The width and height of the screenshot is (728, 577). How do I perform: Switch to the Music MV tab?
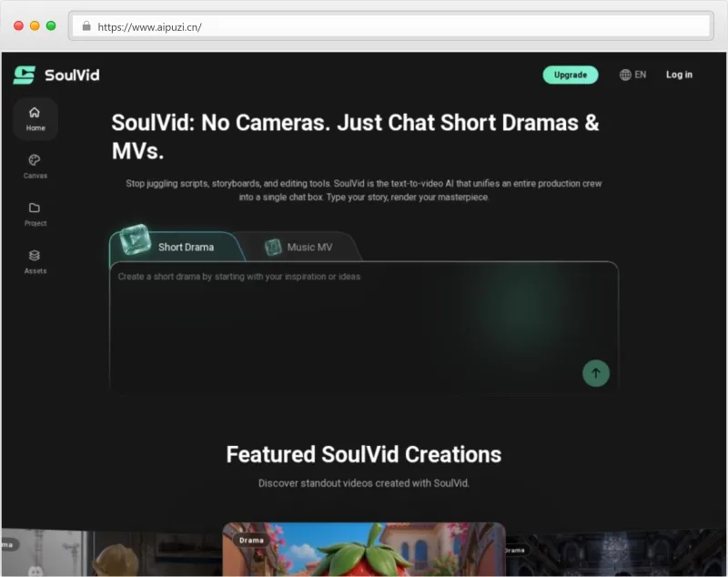[299, 247]
